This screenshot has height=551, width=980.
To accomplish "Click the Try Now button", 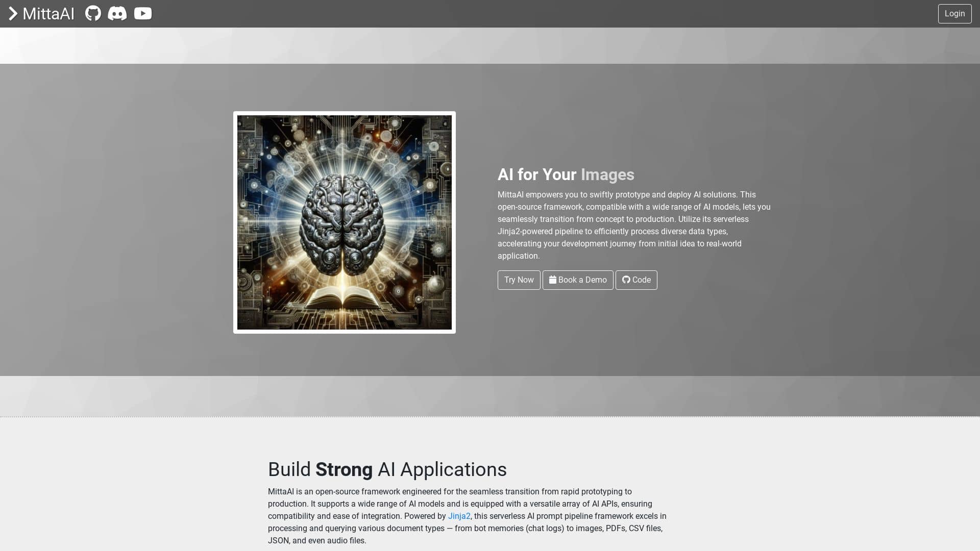I will 519,280.
